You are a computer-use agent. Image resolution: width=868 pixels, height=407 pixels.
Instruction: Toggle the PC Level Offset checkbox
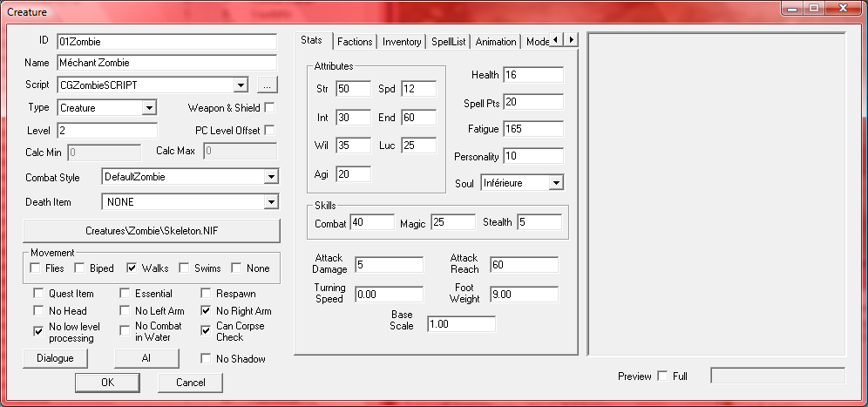pos(269,130)
